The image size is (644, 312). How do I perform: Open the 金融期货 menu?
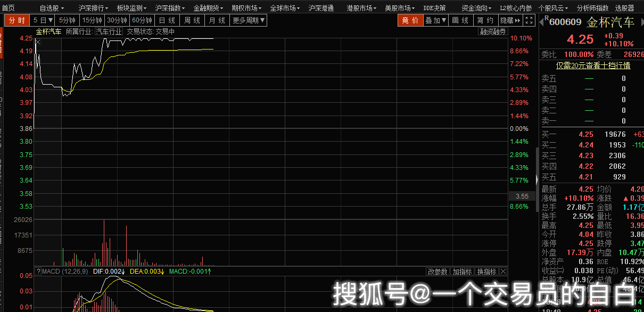tap(208, 8)
